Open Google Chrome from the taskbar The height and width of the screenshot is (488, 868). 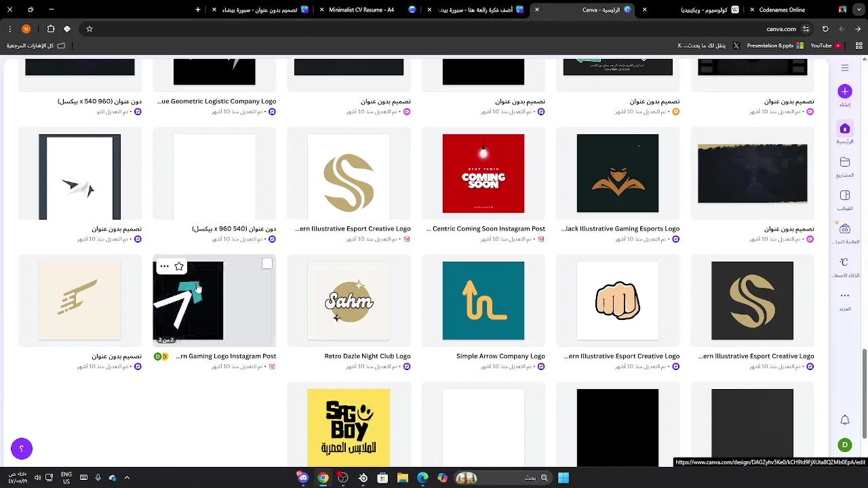[x=323, y=478]
